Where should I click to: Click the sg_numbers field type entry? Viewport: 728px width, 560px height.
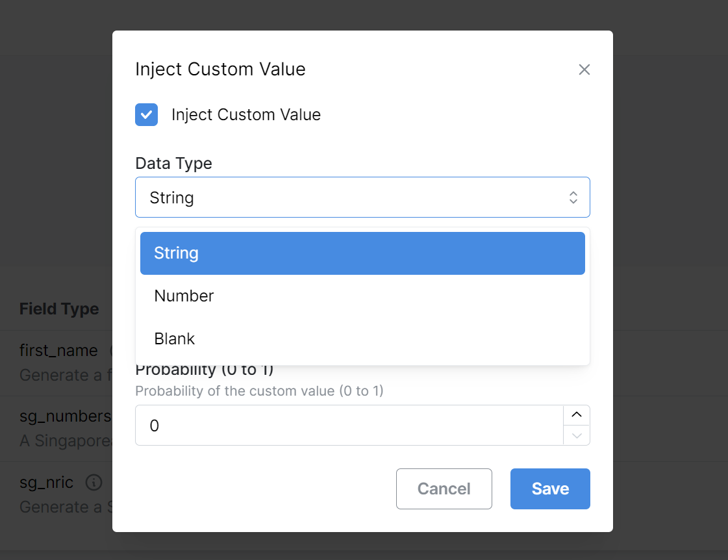pyautogui.click(x=65, y=416)
